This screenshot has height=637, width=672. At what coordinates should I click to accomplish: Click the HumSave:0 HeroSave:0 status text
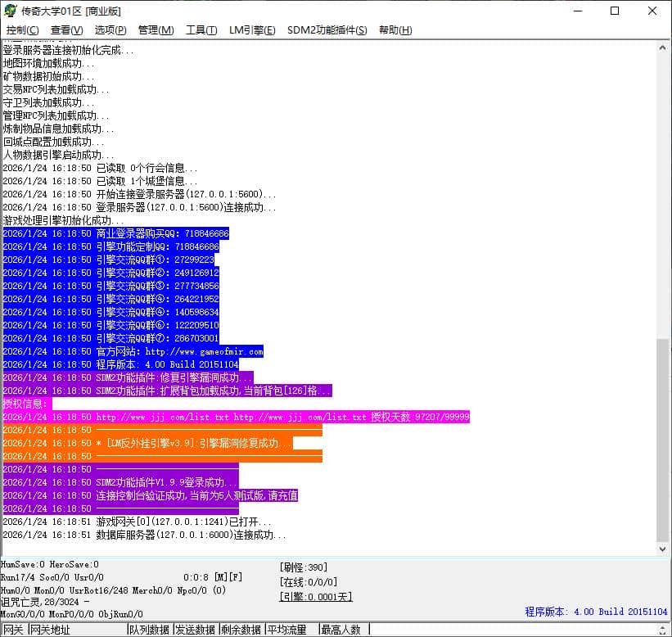[50, 565]
